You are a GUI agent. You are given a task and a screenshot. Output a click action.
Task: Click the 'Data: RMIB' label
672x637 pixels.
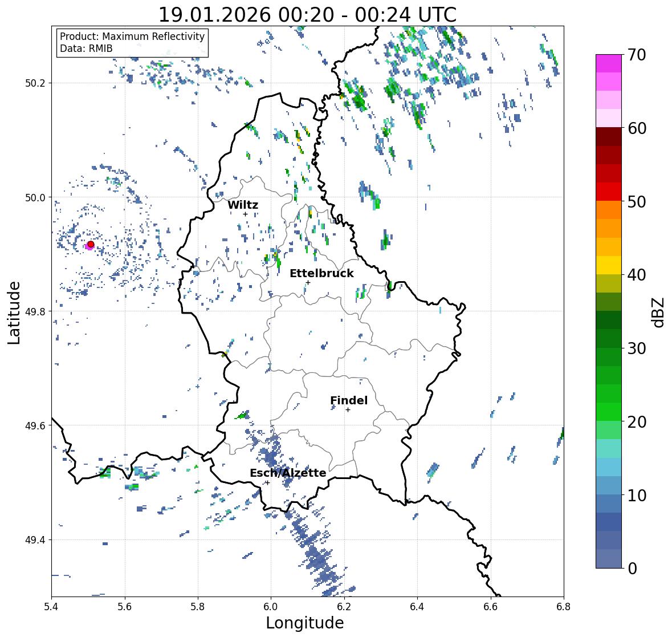86,48
